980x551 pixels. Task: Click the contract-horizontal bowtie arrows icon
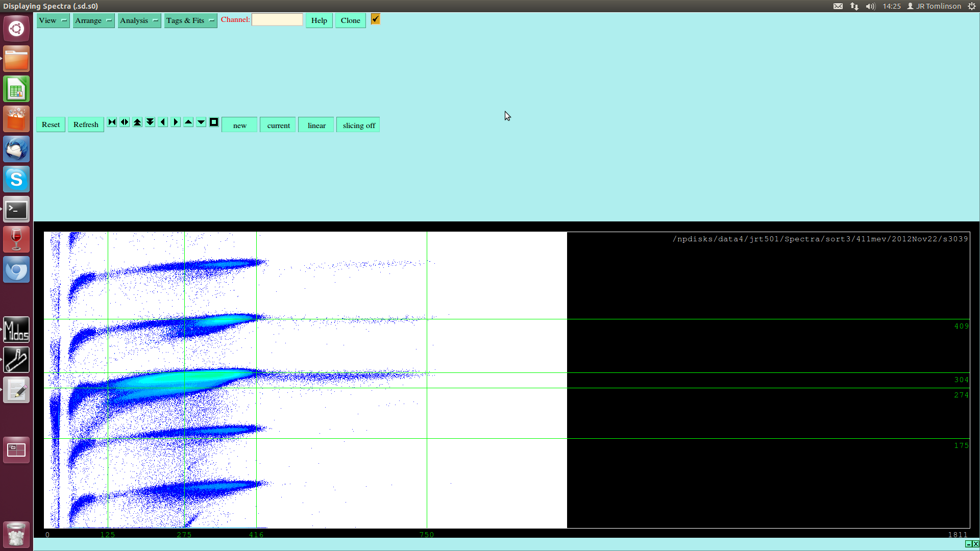tap(112, 122)
